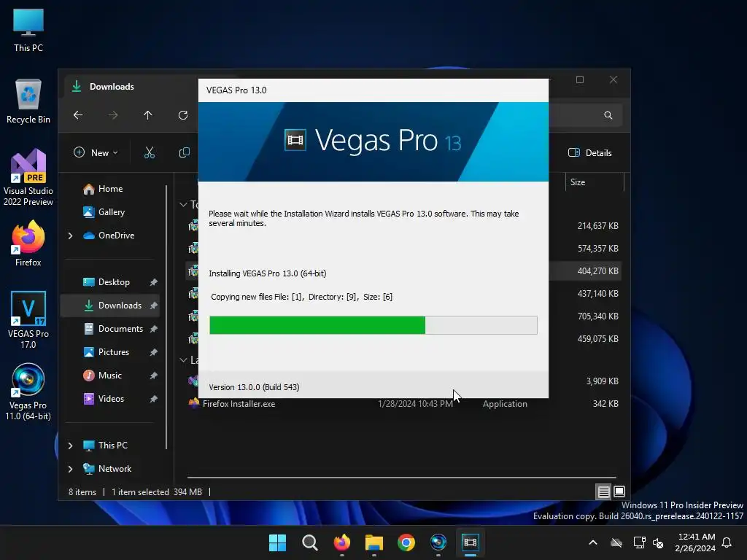Viewport: 747px width, 560px height.
Task: Select the file sized 574,357 KB
Action: 598,248
